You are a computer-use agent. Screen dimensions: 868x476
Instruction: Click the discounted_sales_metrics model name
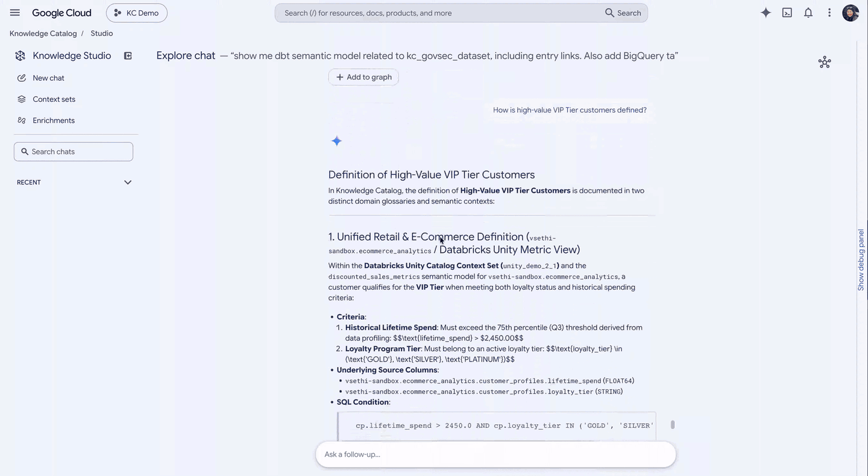[x=374, y=277]
